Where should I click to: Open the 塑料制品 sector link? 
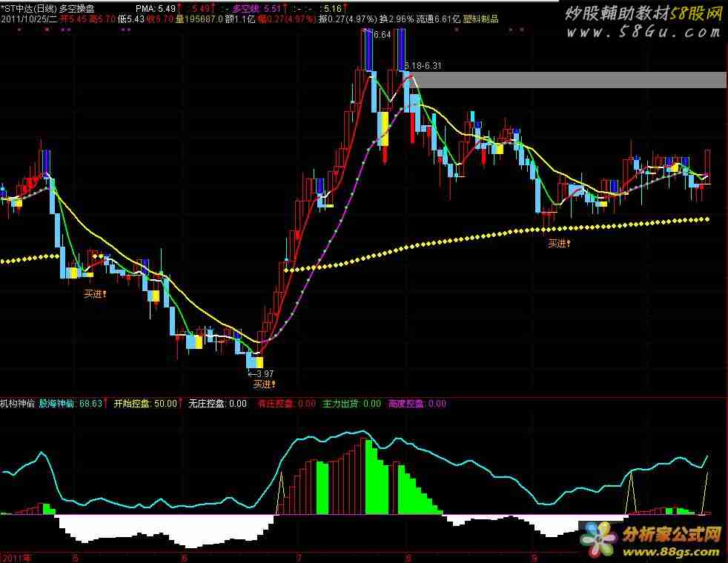click(x=480, y=19)
